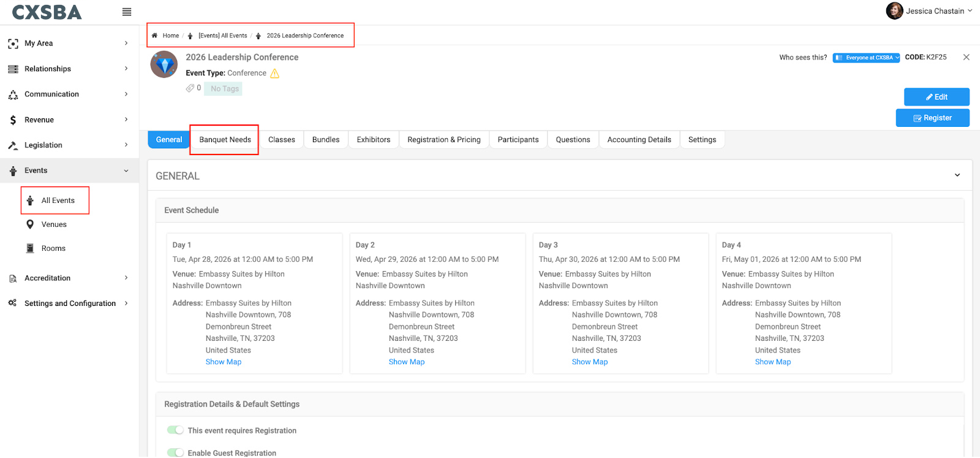The image size is (980, 458).
Task: Close event panel with the X icon
Action: (966, 57)
